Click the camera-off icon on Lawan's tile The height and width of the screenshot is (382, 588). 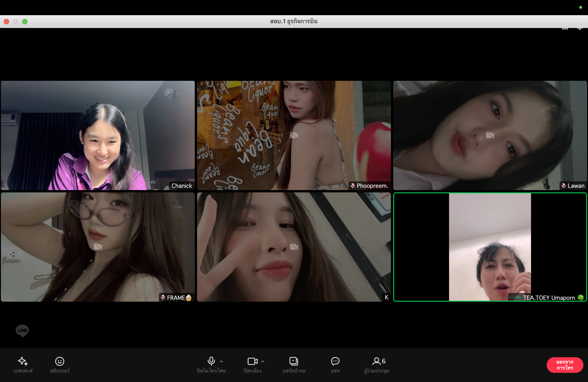[490, 135]
